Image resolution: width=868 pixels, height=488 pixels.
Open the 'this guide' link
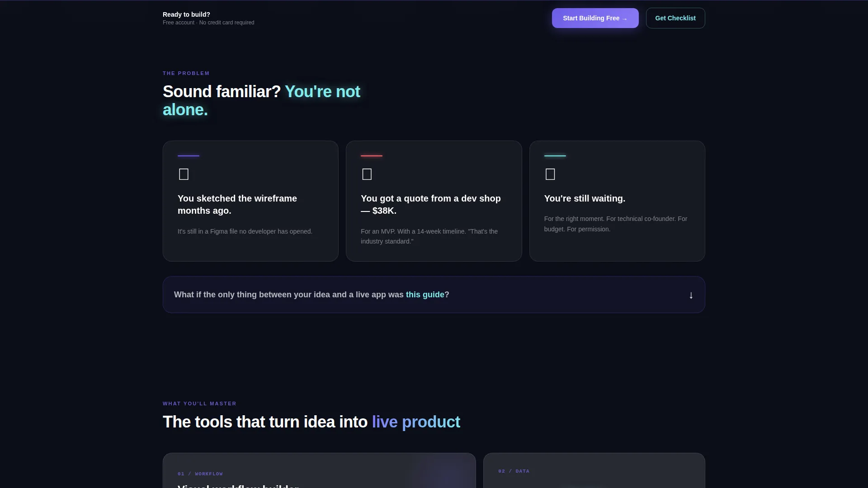425,295
